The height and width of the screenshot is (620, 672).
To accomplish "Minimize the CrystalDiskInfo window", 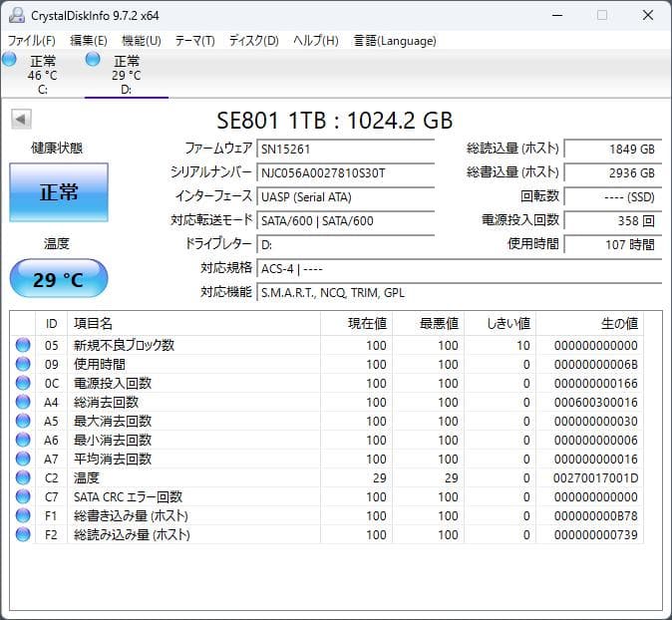I will [x=557, y=15].
